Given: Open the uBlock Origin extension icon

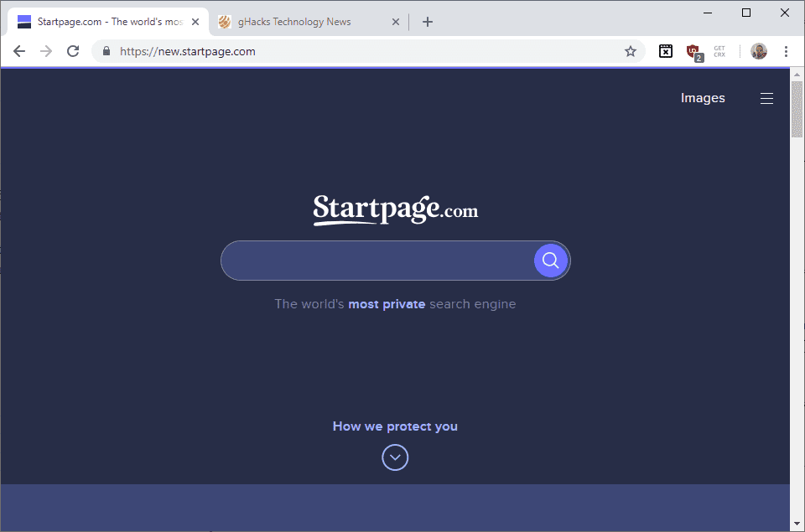Looking at the screenshot, I should coord(694,52).
